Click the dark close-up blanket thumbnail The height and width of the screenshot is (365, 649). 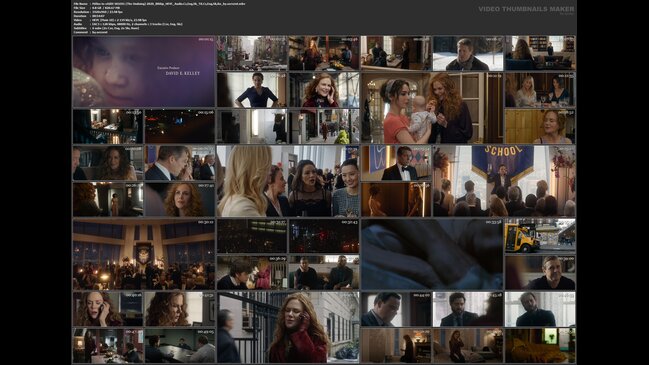coord(432,254)
